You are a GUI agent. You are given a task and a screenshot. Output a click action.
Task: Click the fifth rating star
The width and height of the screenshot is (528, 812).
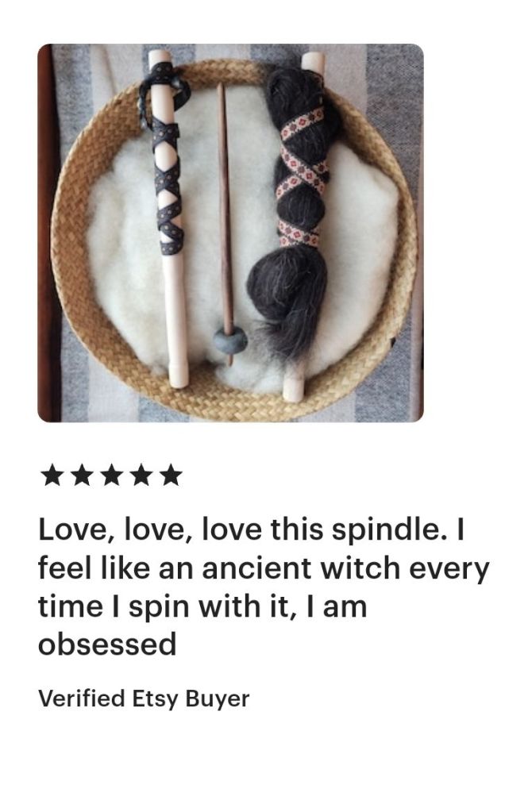[171, 475]
